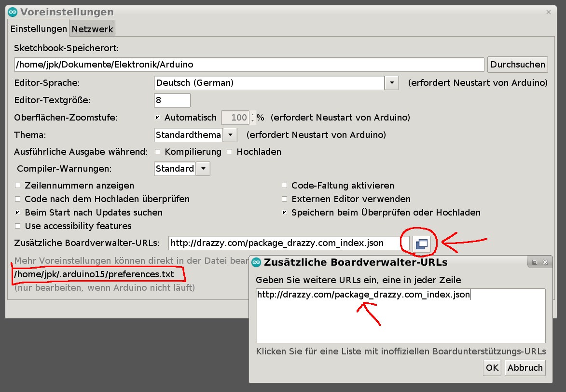Click the Arduino logo of the Boardverwalter-URLs dialog

(x=256, y=262)
